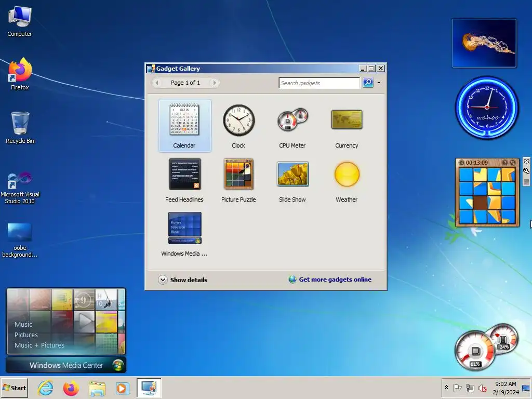Shuffle the Picture Puzzle tiles

click(513, 163)
